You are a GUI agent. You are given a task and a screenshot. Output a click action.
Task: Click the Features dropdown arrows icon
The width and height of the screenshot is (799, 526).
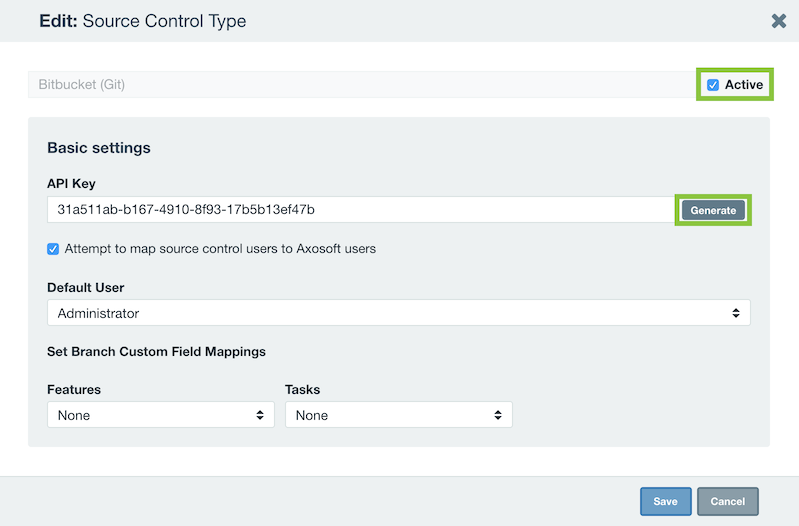coord(260,415)
